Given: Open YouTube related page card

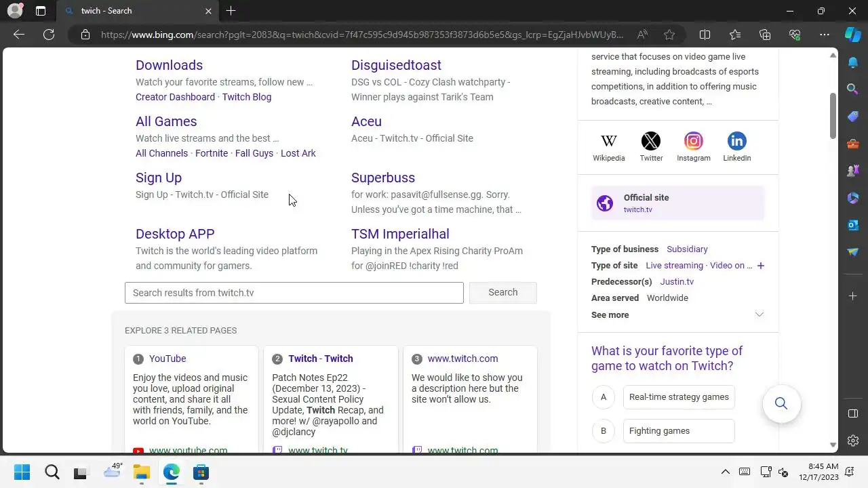Looking at the screenshot, I should coord(191,400).
